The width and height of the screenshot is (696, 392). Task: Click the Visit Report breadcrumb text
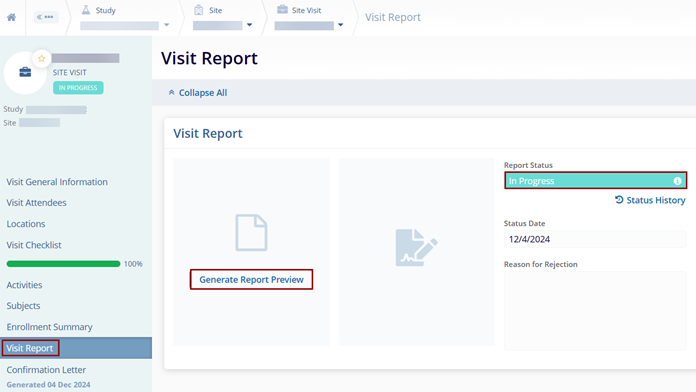[393, 17]
